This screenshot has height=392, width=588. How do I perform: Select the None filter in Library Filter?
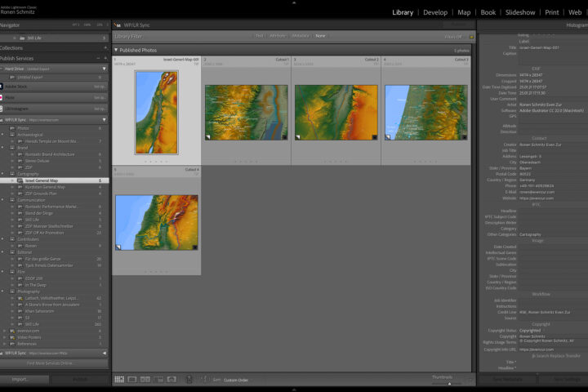pos(320,36)
